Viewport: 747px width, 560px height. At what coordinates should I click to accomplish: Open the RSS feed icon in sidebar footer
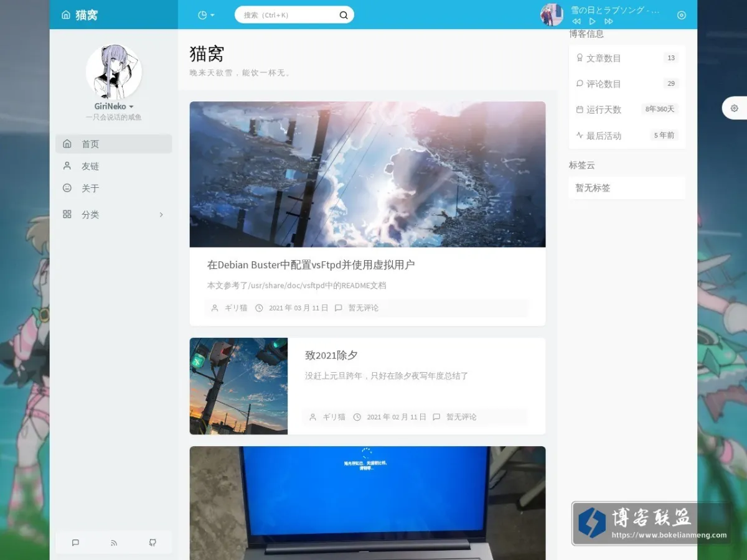[114, 543]
